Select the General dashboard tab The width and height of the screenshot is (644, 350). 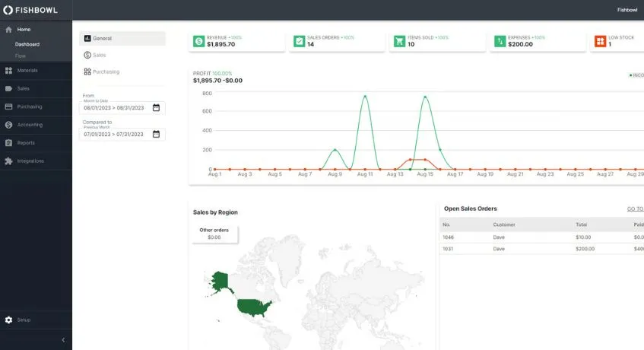click(x=122, y=38)
